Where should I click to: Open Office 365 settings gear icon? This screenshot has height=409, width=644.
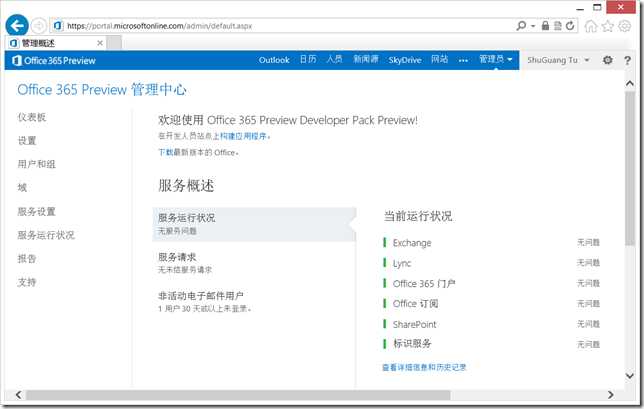point(607,60)
